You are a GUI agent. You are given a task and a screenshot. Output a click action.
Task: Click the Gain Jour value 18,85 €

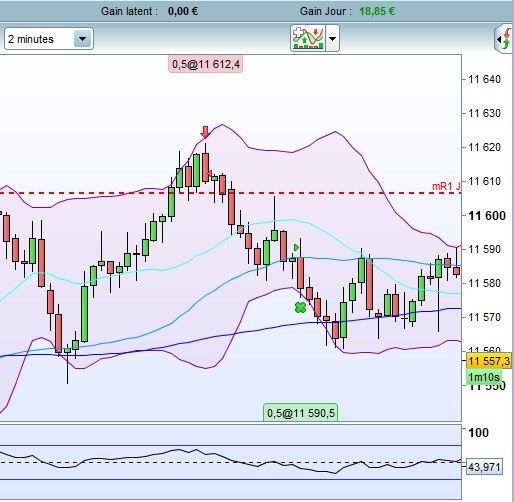tap(377, 11)
